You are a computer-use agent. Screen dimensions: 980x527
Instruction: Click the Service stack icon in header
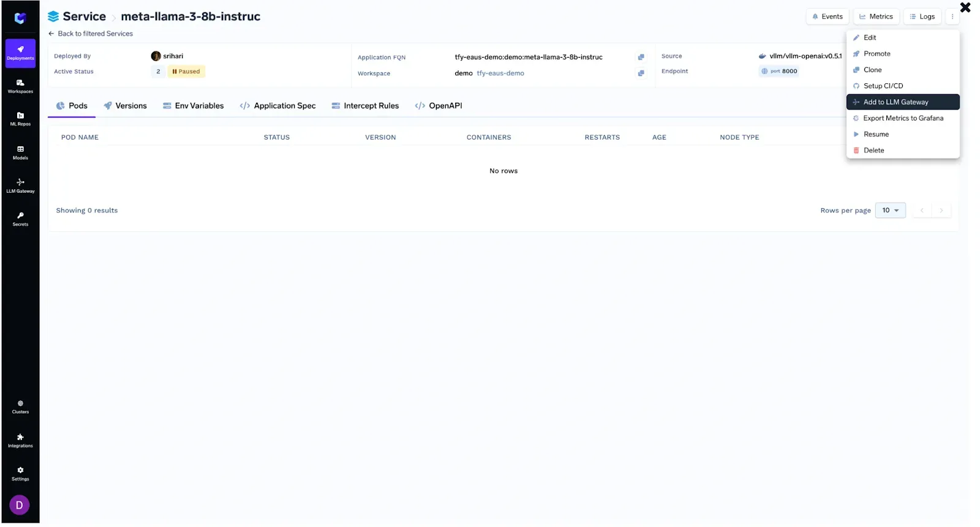(53, 17)
